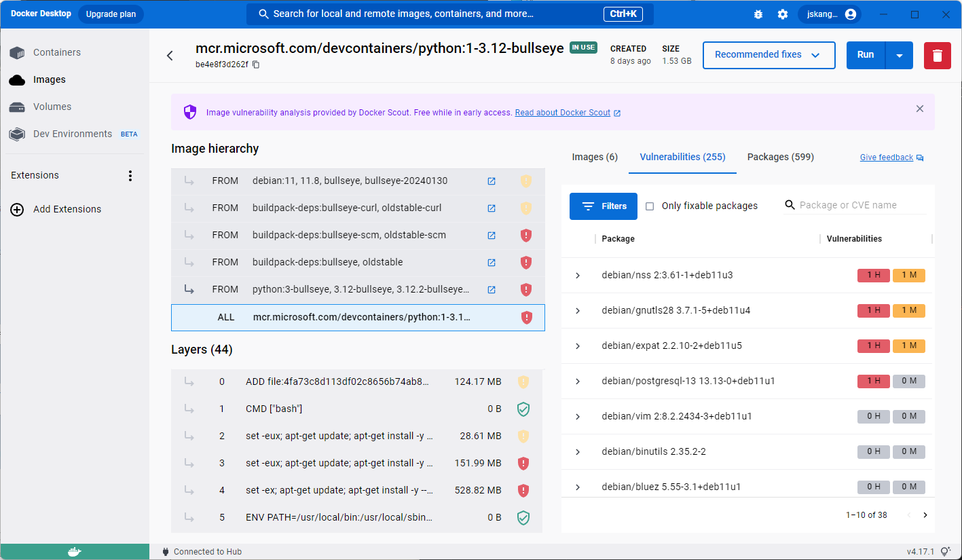Switch to the Images (6) tab

pyautogui.click(x=595, y=157)
